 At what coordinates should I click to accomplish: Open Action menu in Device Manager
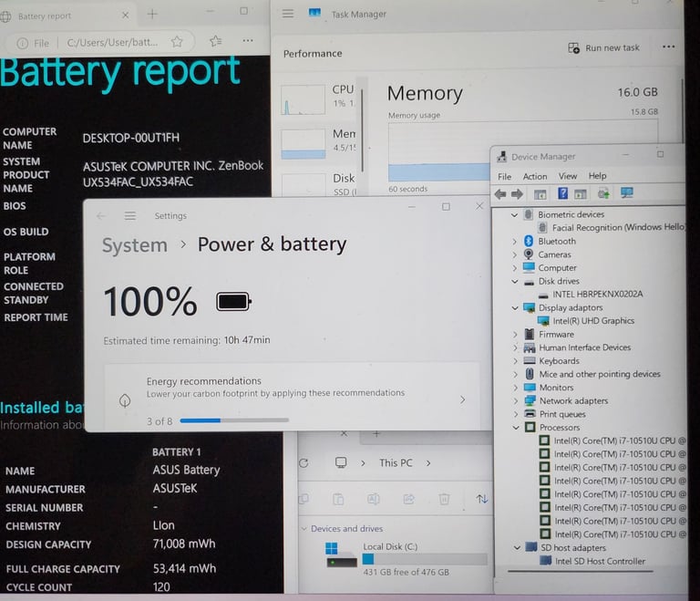(535, 177)
